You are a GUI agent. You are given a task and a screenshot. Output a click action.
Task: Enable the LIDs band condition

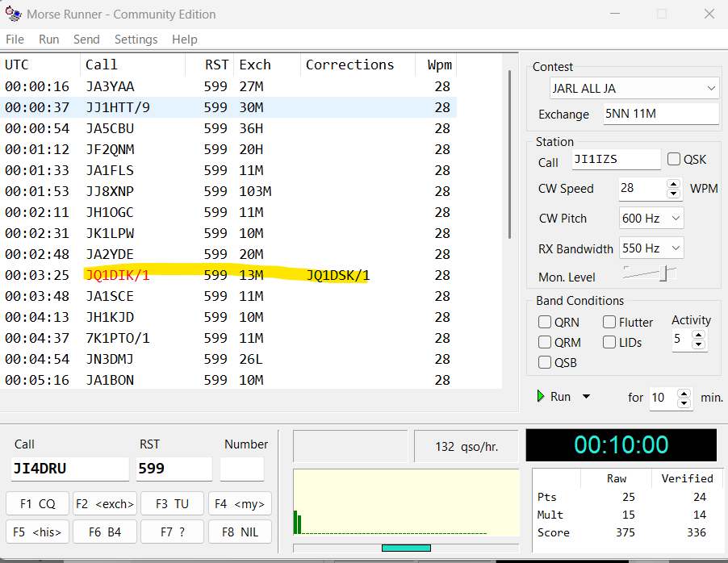click(609, 343)
